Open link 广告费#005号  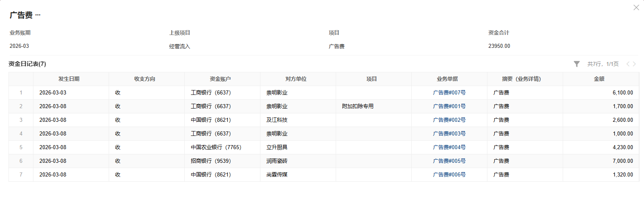click(x=449, y=161)
